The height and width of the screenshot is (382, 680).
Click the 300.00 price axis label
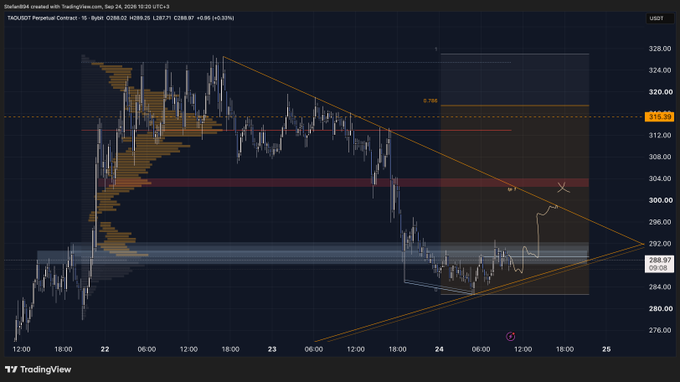tap(660, 200)
